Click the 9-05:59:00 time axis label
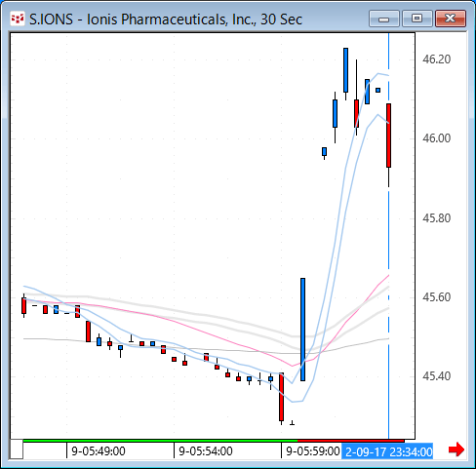This screenshot has width=476, height=469. [313, 451]
